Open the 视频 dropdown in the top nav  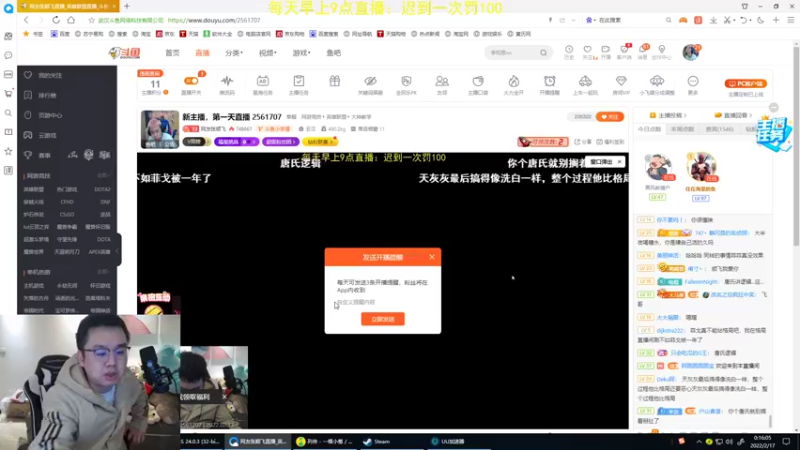coord(267,53)
